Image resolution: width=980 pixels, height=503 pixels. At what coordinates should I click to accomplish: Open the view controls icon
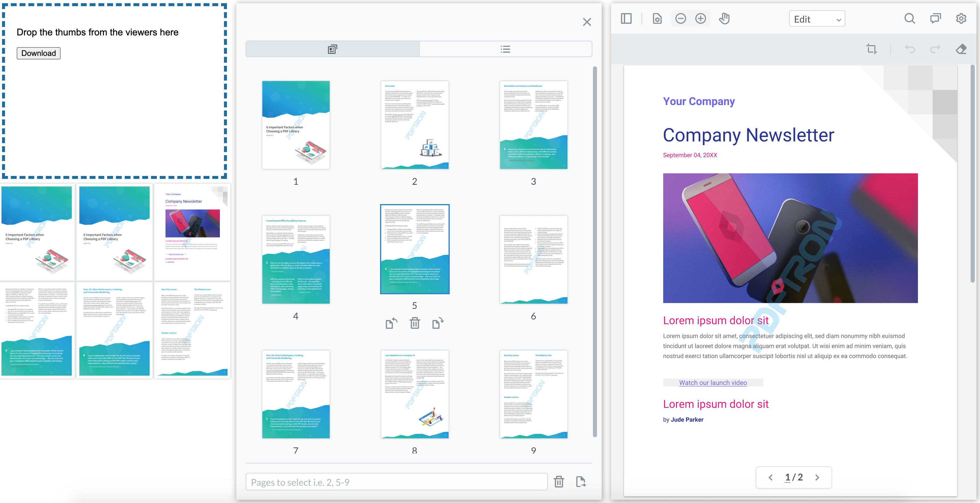(657, 19)
